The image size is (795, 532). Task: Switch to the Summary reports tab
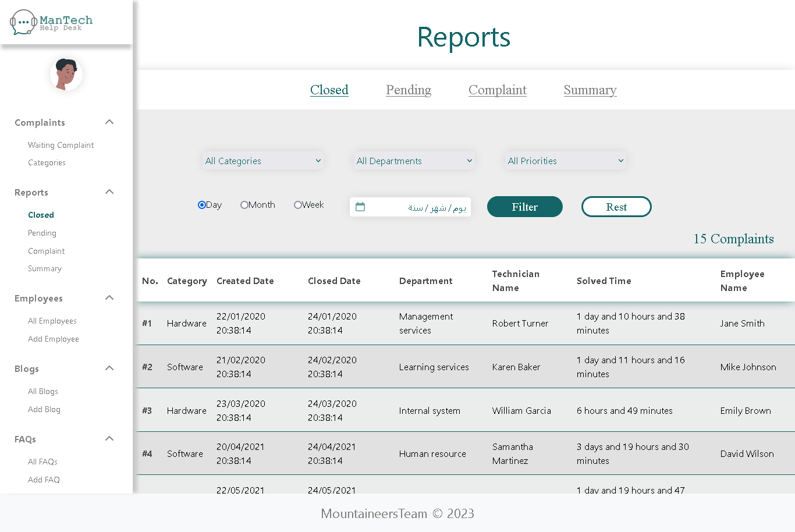pos(590,90)
